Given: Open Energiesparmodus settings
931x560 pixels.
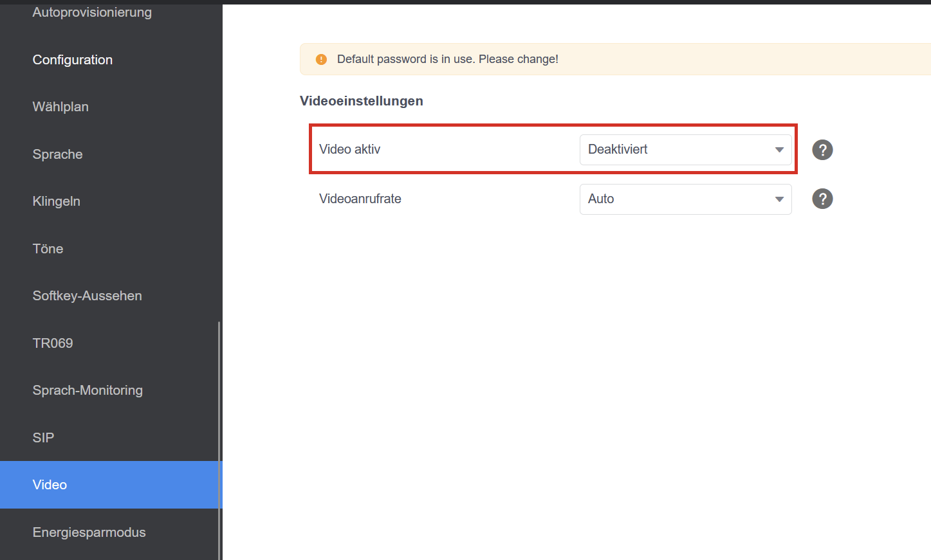Looking at the screenshot, I should pyautogui.click(x=89, y=532).
